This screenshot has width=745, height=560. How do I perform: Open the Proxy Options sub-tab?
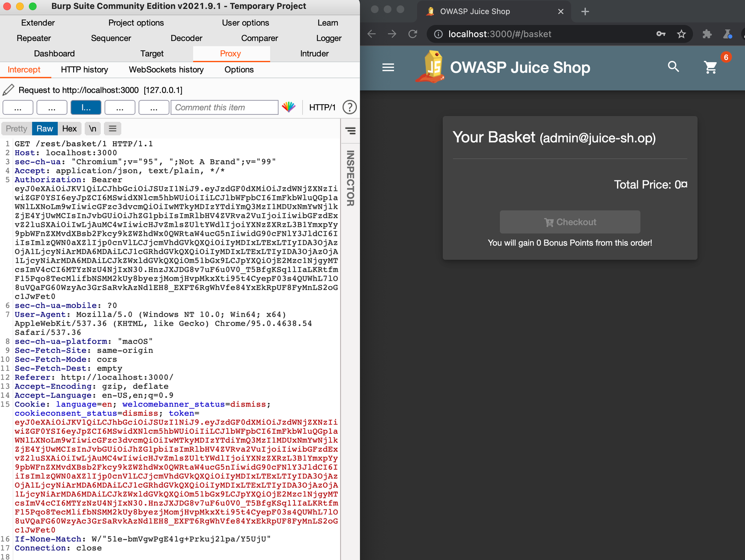tap(239, 70)
